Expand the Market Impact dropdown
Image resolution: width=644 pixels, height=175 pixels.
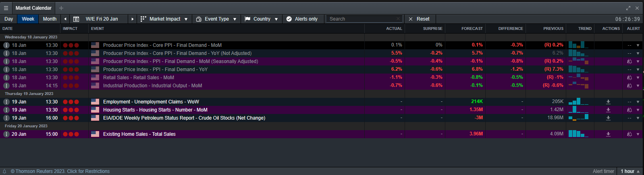164,19
